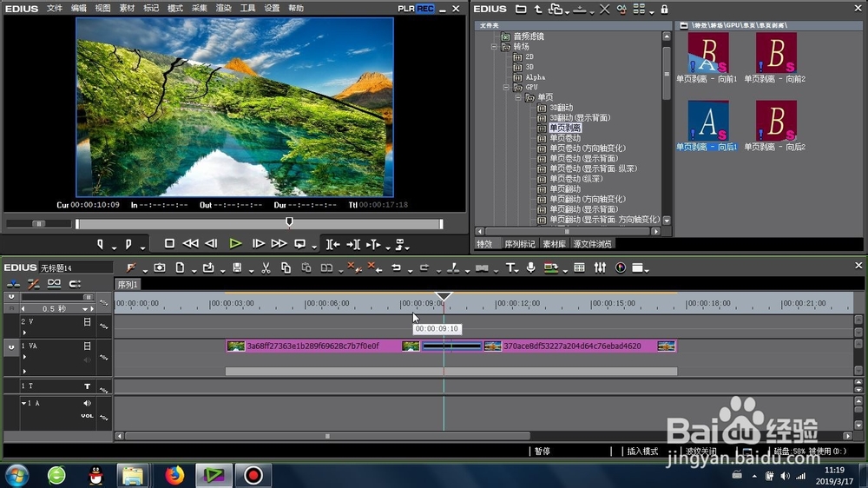Viewport: 868px width, 488px height.
Task: Click the Set Out point icon
Action: [x=128, y=244]
